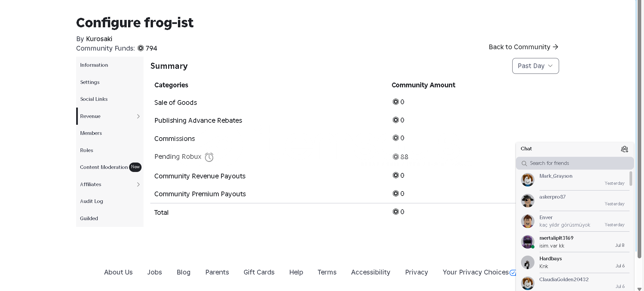Click the Your Privacy Choices checkmark icon
The image size is (644, 291).
[513, 273]
